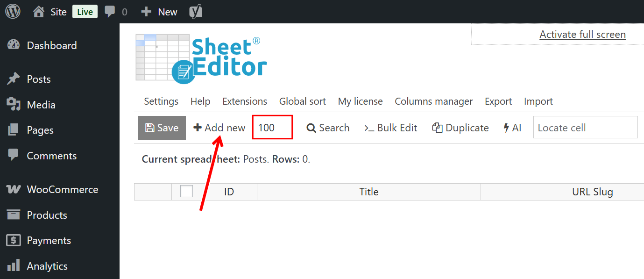Click the AI lightning bolt icon
Image resolution: width=644 pixels, height=279 pixels.
(506, 128)
